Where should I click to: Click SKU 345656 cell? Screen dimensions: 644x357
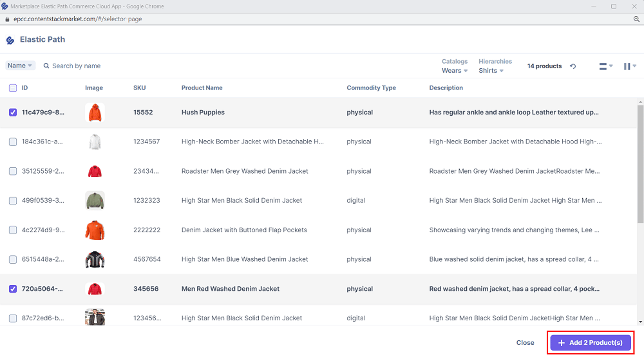(x=146, y=289)
